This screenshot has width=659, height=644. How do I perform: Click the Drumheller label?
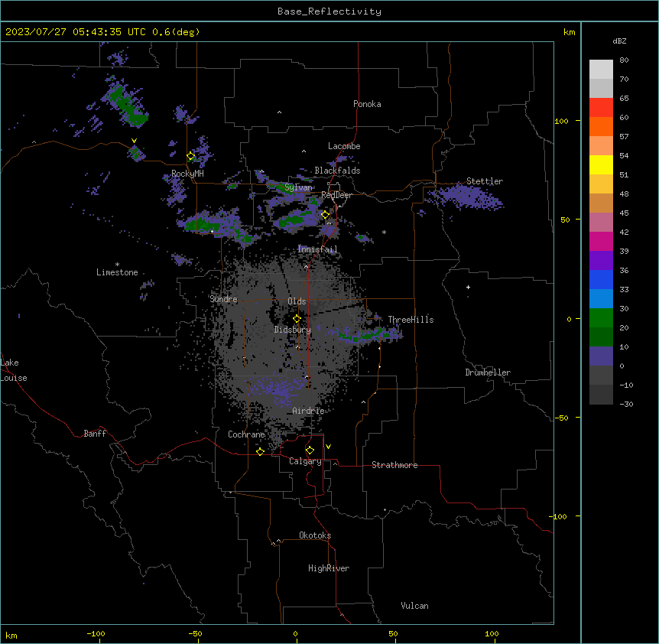click(488, 372)
